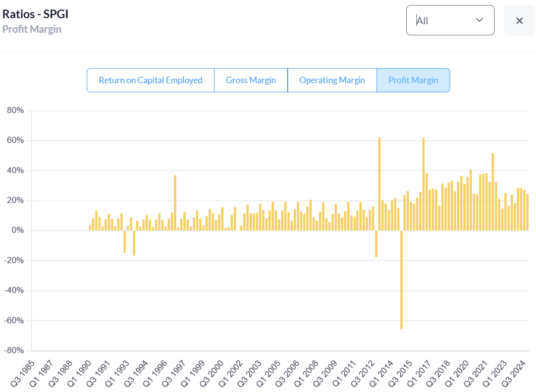Click the -20% y-axis label

click(x=14, y=260)
